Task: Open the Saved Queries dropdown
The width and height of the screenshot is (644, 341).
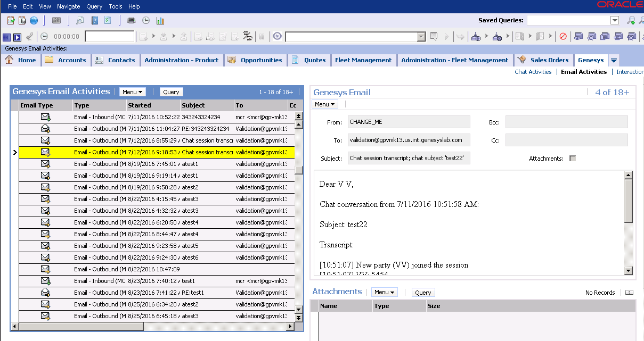Action: (x=614, y=20)
